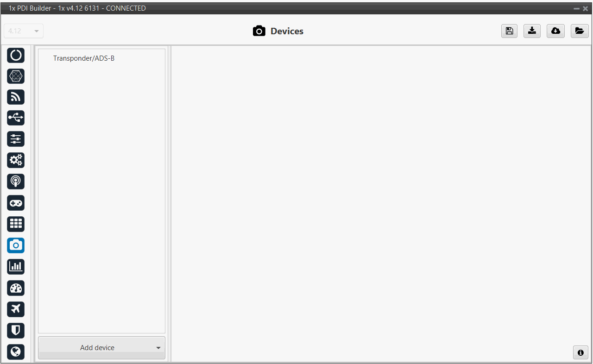Open the 4.12 version dropdown
Screen dimensions: 593x364
24,31
